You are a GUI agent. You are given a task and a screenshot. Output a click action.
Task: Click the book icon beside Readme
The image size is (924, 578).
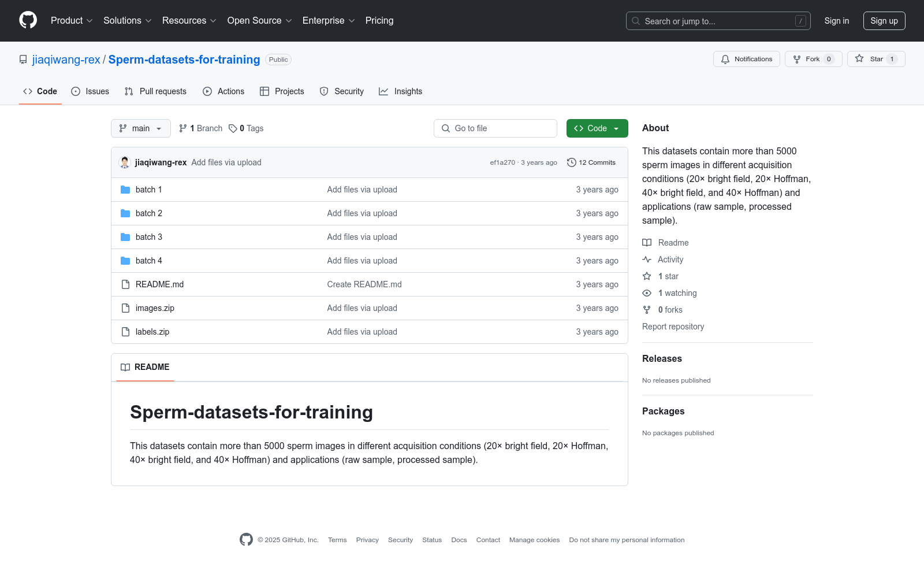pyautogui.click(x=647, y=243)
